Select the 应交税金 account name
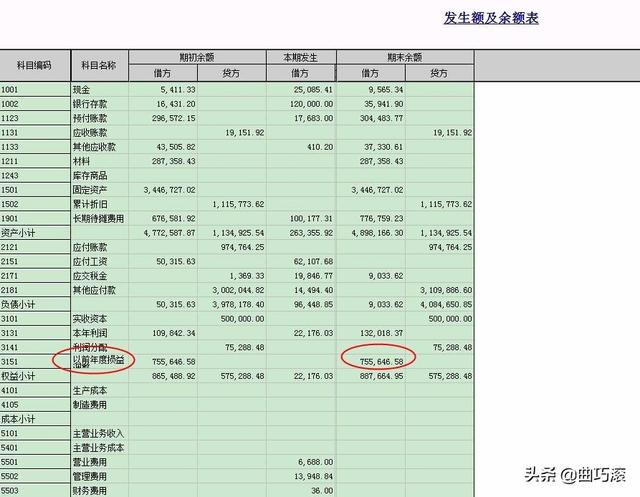The image size is (640, 497). pyautogui.click(x=90, y=276)
